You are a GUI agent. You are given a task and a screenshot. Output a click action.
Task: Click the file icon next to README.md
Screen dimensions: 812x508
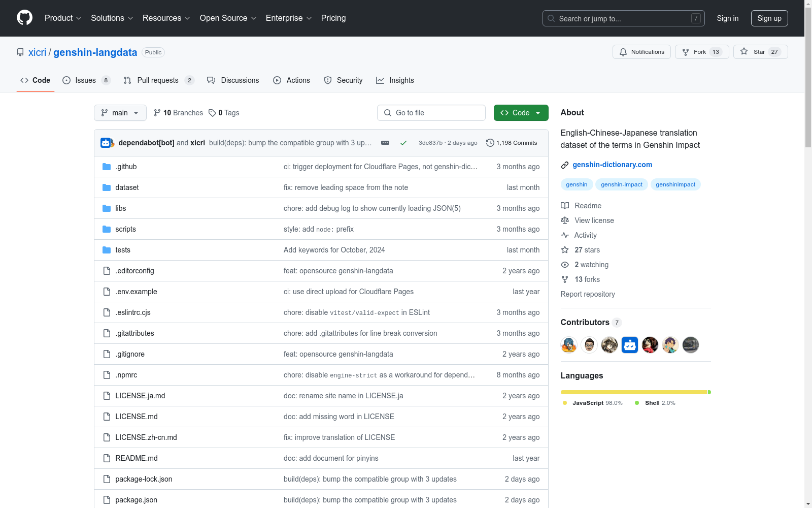point(107,458)
